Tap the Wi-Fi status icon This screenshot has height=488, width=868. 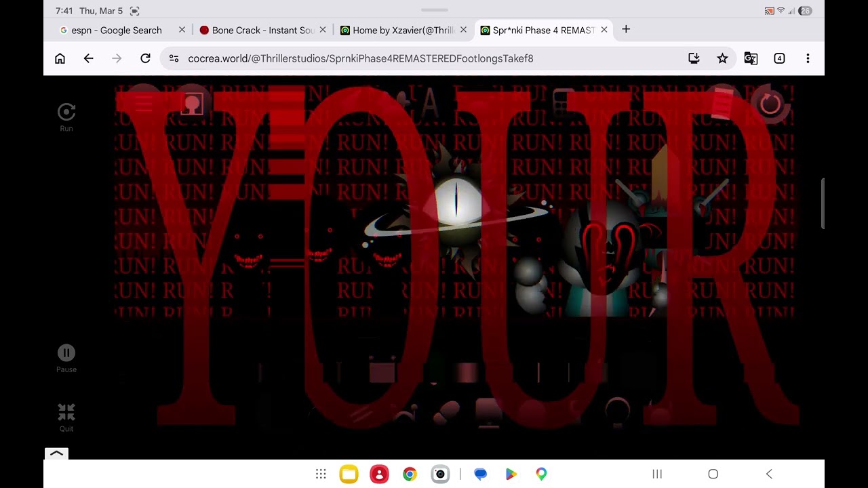781,11
